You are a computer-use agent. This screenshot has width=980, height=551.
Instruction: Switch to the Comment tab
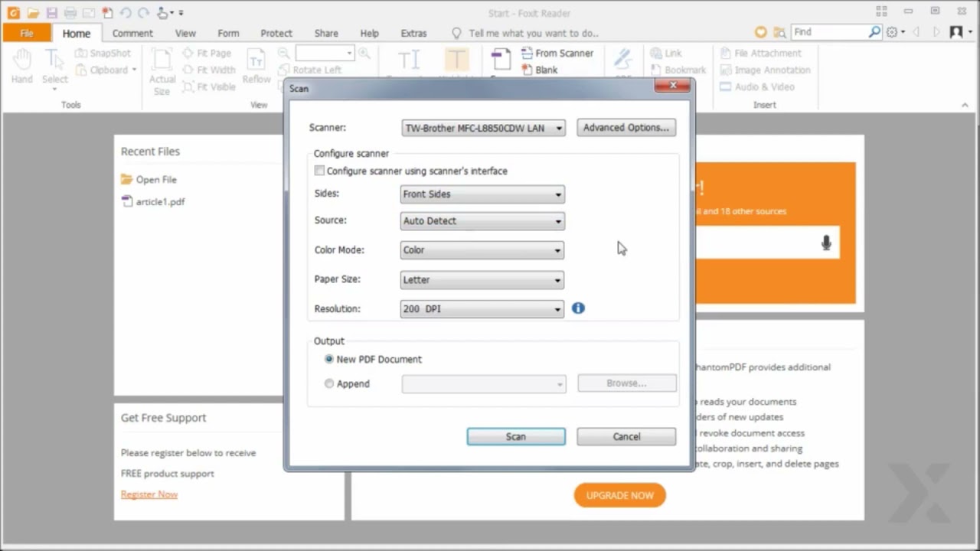click(132, 33)
